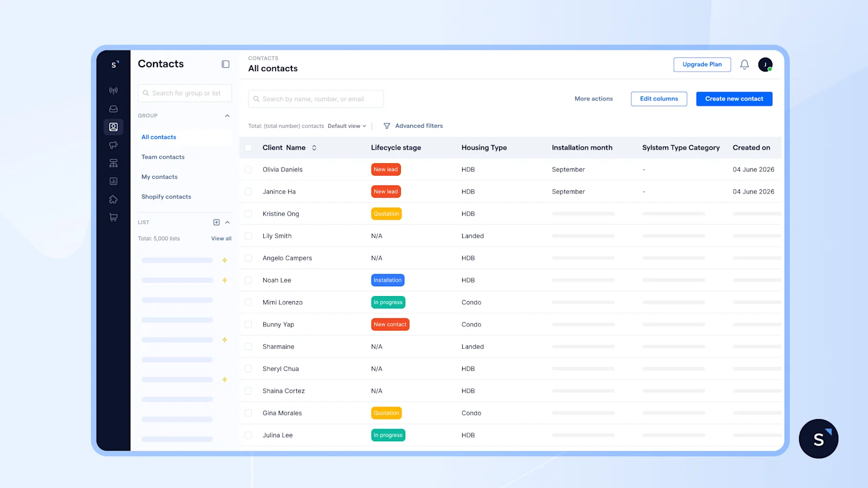Click Gina Morales' Quotation tag
This screenshot has height=488, width=868.
[386, 413]
